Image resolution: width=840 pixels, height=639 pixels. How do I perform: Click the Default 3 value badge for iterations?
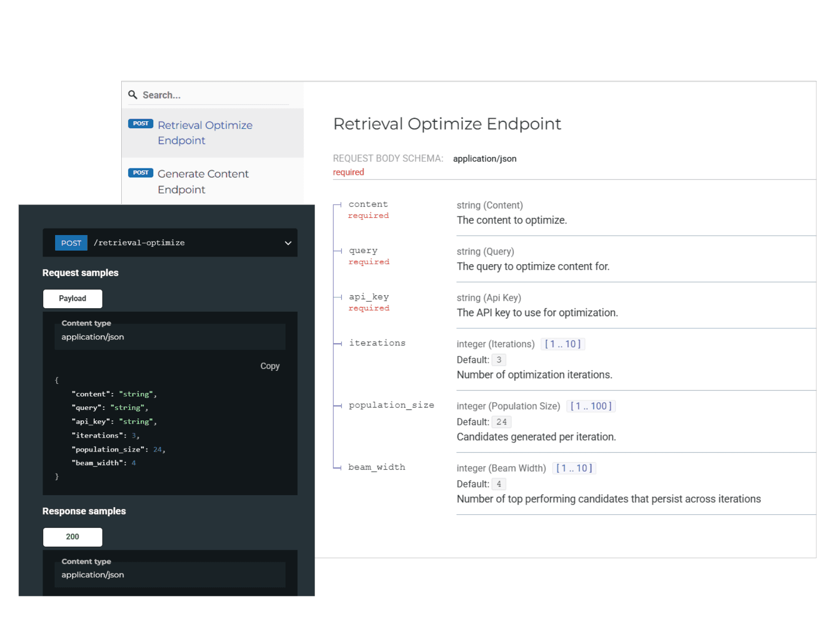pos(498,359)
